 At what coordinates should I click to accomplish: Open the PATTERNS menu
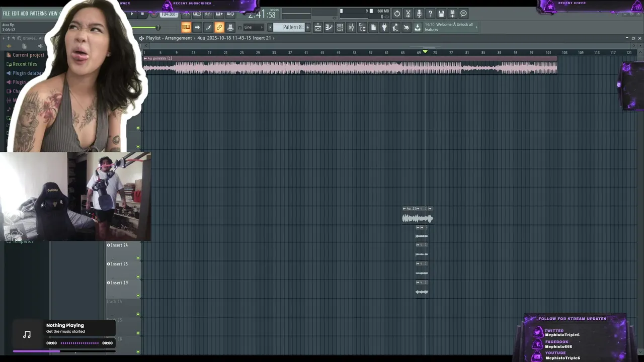coord(38,14)
